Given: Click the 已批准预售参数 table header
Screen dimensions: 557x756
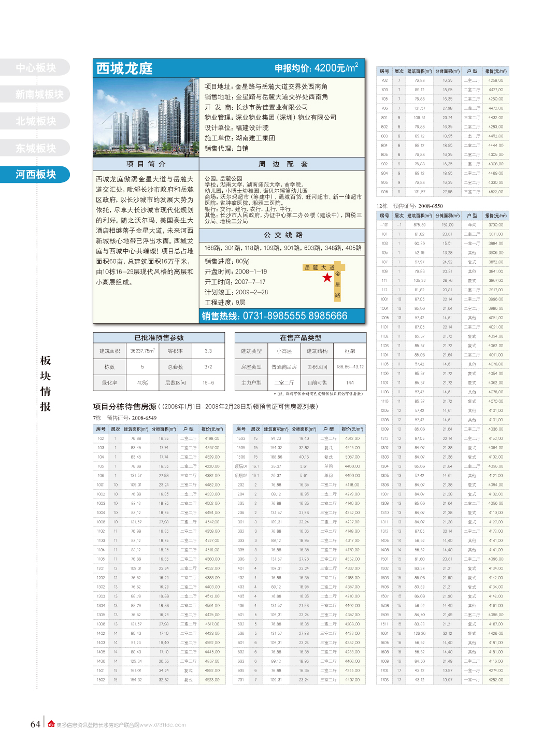Looking at the screenshot, I should coord(159,338).
